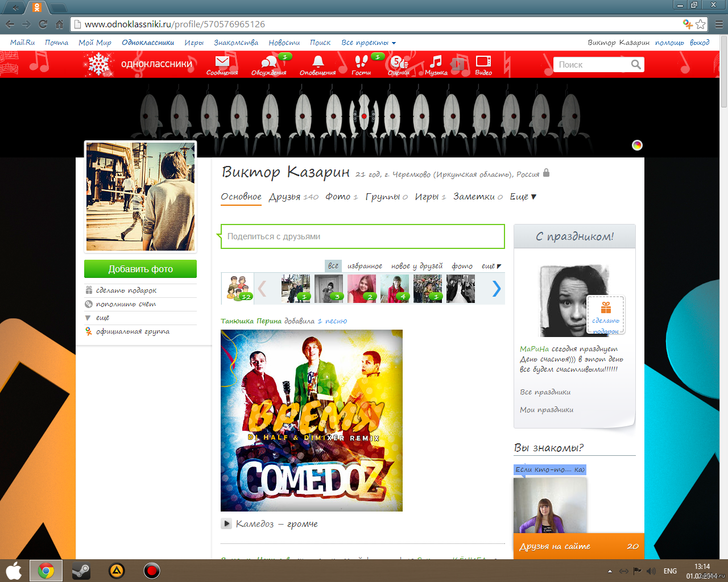728x582 pixels.
Task: Open the Сообщения envelope icon
Action: click(222, 61)
